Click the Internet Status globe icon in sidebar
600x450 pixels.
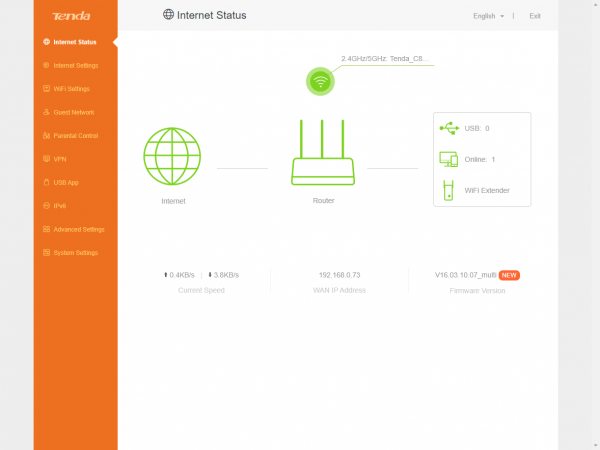46,42
